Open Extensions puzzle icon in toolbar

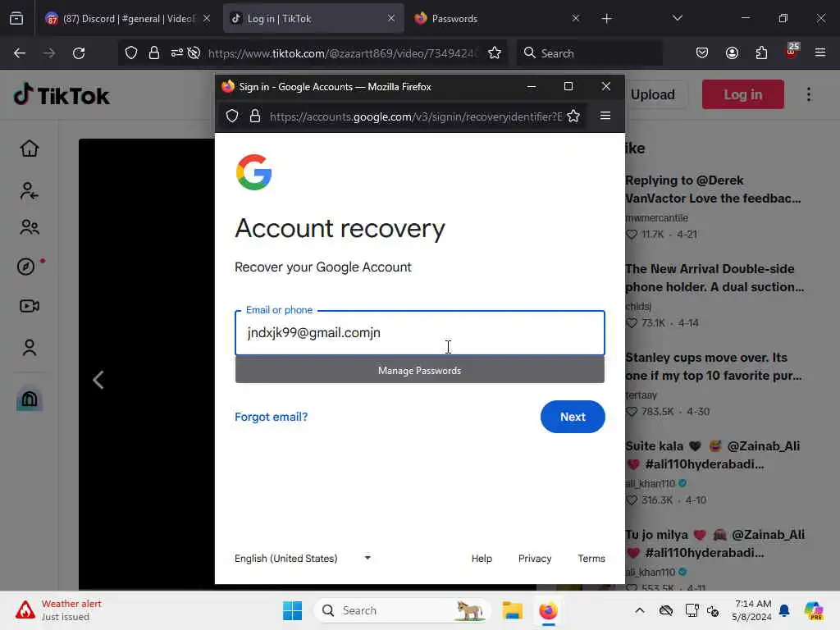click(761, 53)
